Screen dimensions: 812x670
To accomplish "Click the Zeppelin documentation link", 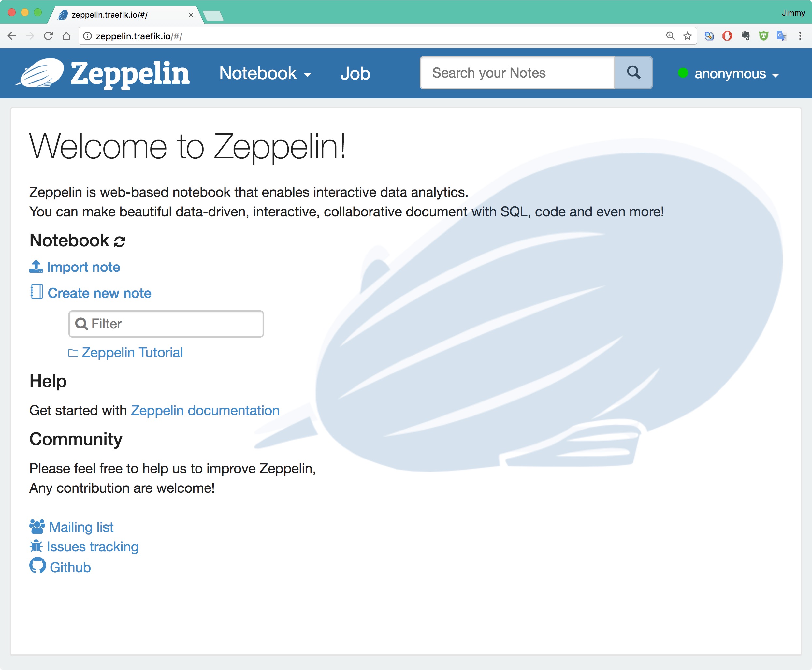I will click(204, 410).
